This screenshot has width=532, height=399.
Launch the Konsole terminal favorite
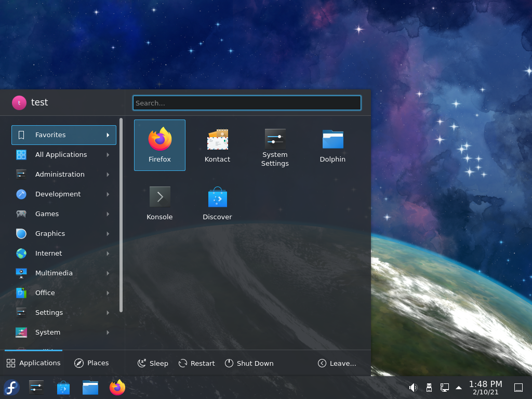(159, 203)
